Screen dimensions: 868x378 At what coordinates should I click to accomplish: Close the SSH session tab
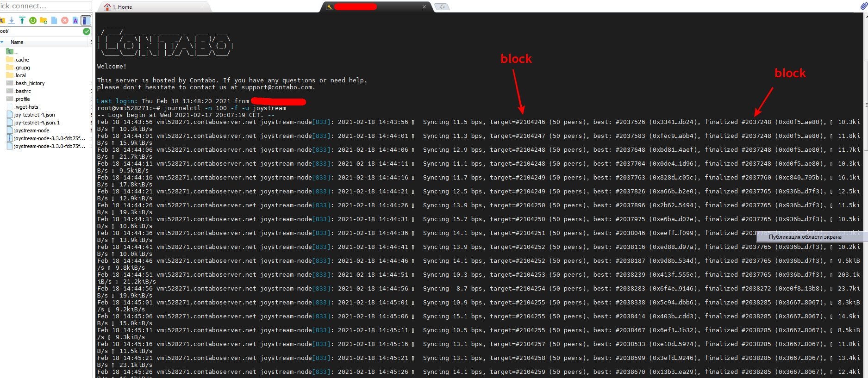pyautogui.click(x=424, y=7)
